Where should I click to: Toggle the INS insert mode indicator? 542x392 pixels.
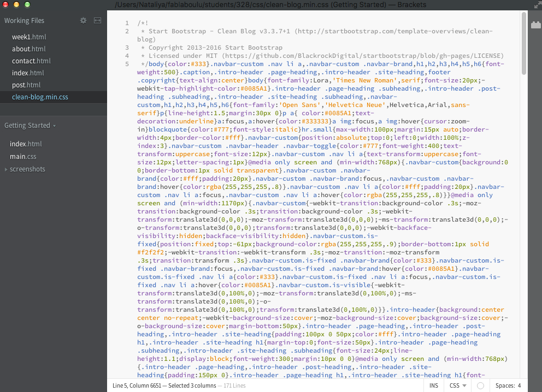click(433, 386)
